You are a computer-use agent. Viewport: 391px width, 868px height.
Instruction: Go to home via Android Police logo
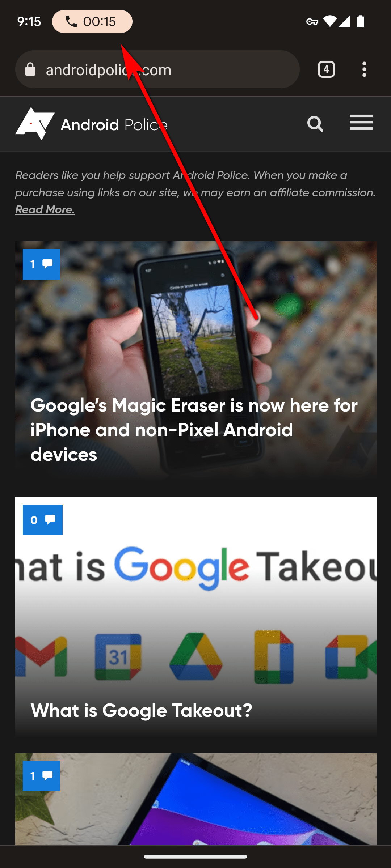(91, 124)
